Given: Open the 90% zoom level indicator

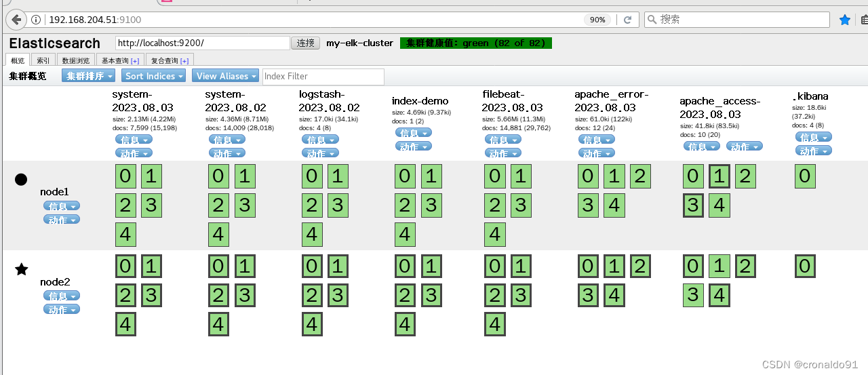Looking at the screenshot, I should [x=597, y=20].
